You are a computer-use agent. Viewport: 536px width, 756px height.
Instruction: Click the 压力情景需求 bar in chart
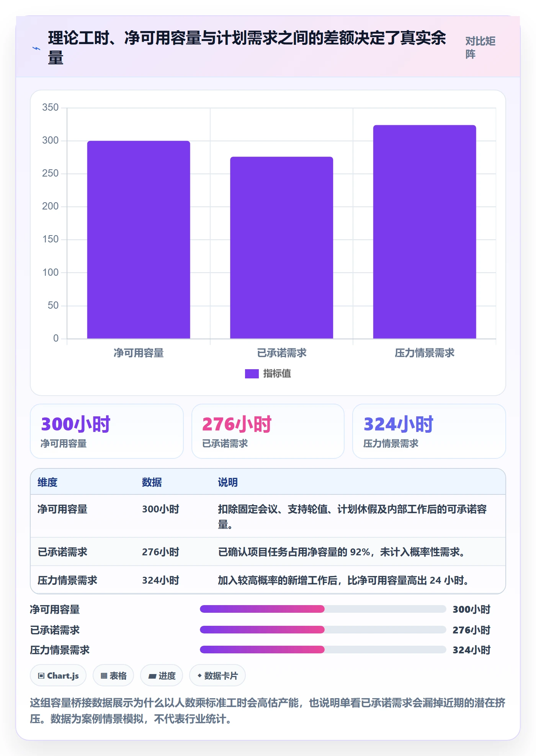(425, 232)
